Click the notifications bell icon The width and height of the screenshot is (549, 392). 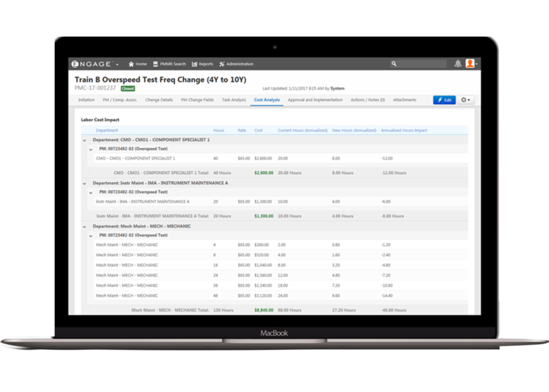tap(457, 64)
